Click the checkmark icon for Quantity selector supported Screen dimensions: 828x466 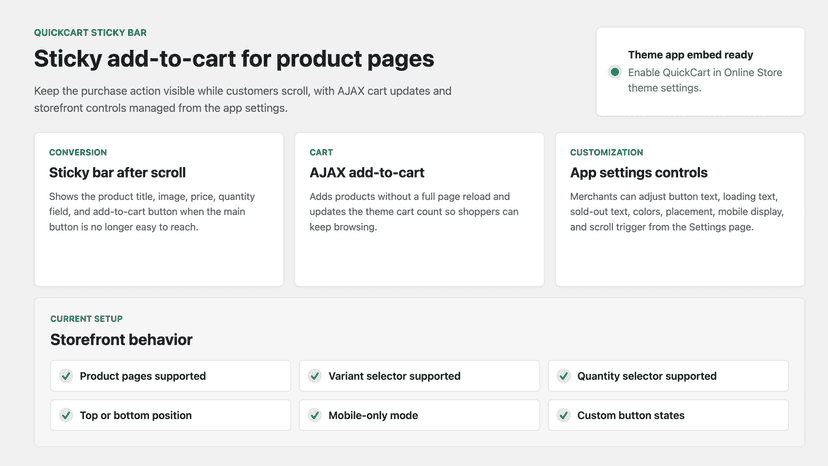tap(563, 376)
